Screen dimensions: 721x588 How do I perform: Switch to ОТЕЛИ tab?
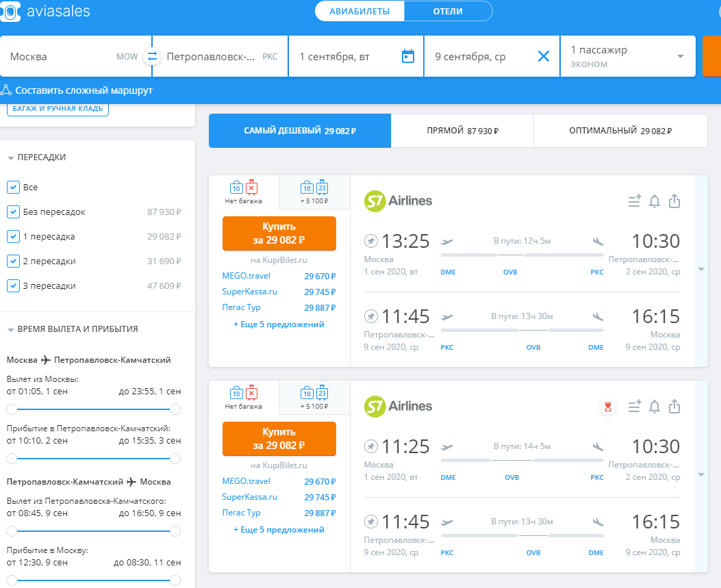tap(448, 11)
